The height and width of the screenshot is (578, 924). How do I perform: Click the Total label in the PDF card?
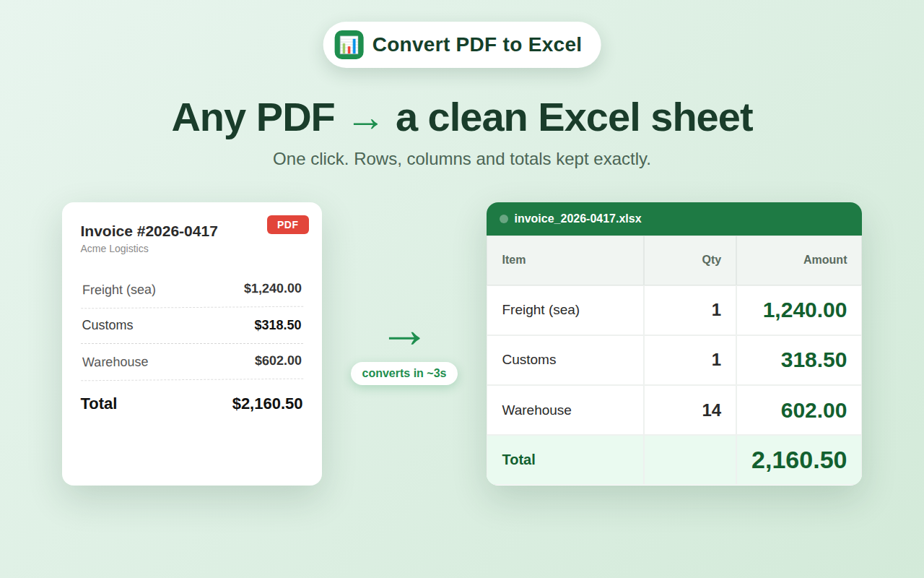[x=99, y=404]
